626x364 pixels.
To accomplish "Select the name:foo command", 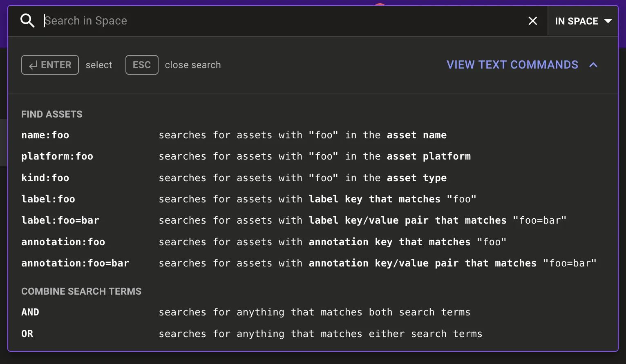I will (45, 135).
